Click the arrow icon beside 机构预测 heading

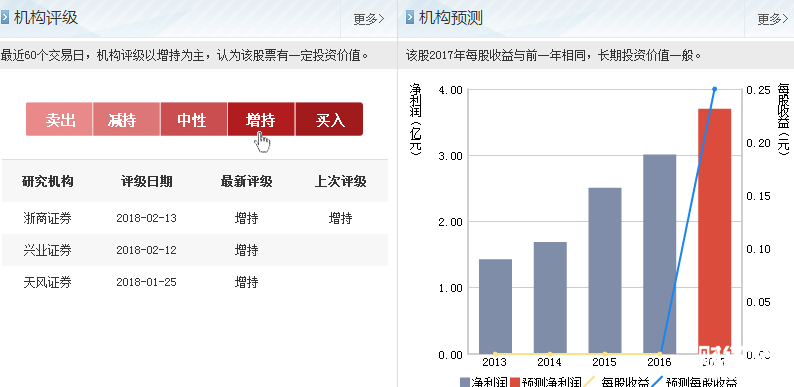coord(410,18)
